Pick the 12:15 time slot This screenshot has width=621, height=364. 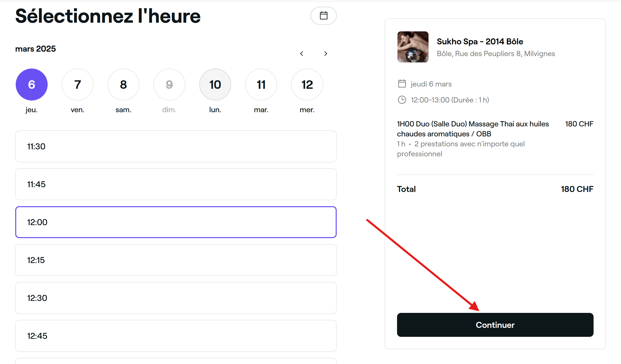176,260
